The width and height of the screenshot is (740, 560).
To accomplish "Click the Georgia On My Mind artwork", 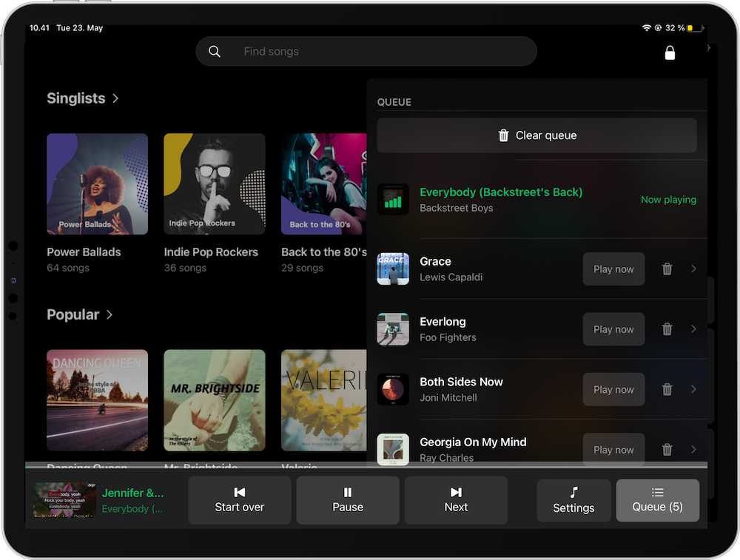I will tap(393, 449).
